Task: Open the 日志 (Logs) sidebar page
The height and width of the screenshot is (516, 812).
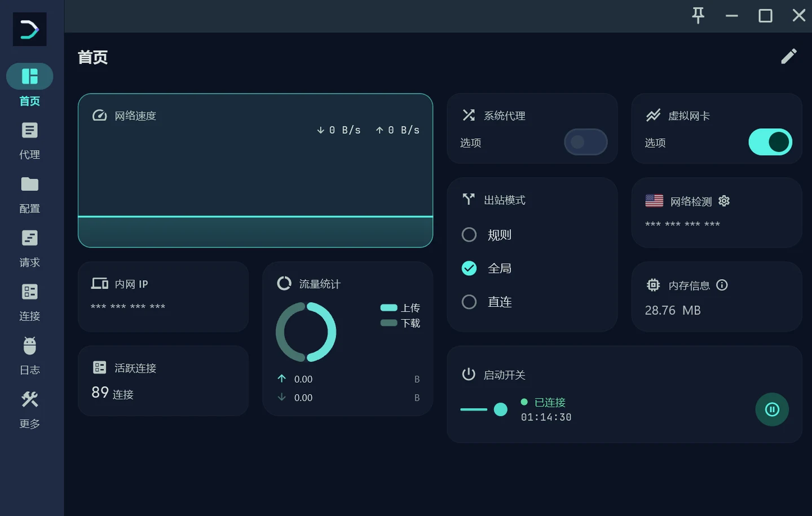Action: click(x=30, y=356)
